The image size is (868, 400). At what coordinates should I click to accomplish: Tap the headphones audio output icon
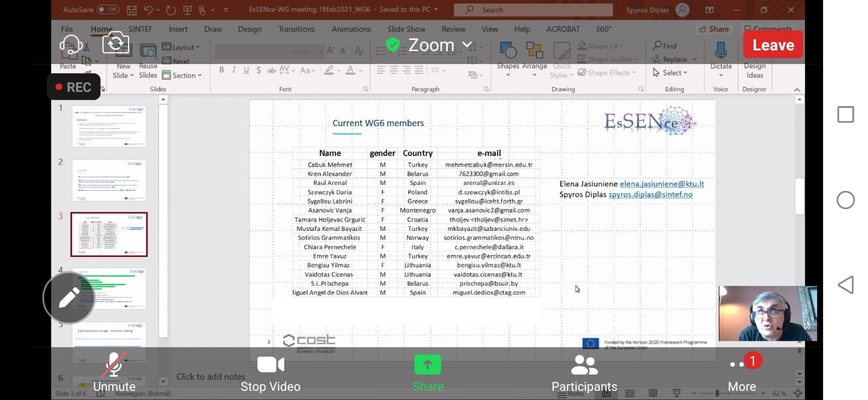click(x=71, y=46)
